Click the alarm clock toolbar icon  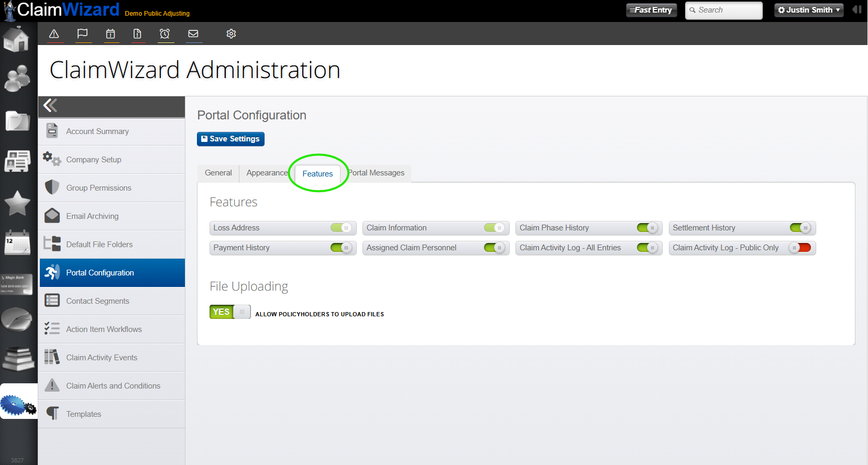point(165,34)
